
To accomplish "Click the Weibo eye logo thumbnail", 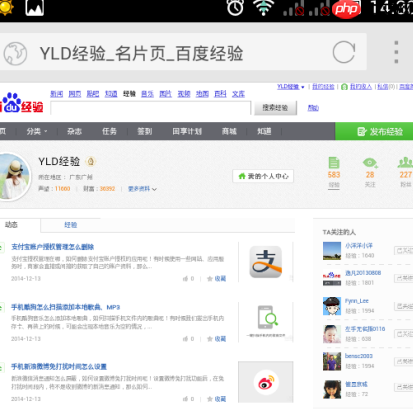I will click(x=266, y=382).
